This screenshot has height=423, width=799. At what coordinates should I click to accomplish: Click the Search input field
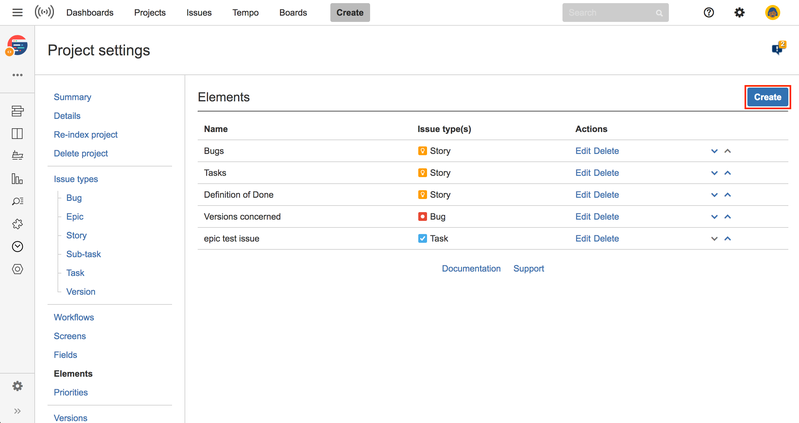[x=608, y=13]
